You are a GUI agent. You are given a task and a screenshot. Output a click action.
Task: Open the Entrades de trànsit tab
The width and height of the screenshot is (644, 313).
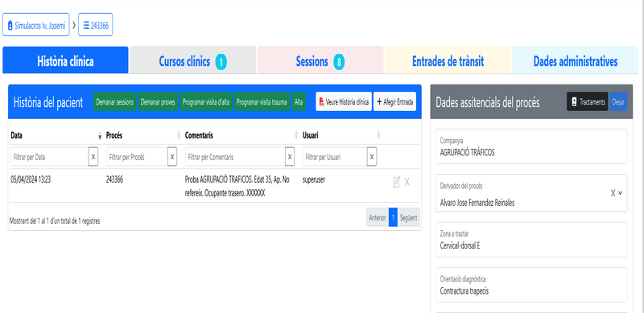pyautogui.click(x=448, y=60)
